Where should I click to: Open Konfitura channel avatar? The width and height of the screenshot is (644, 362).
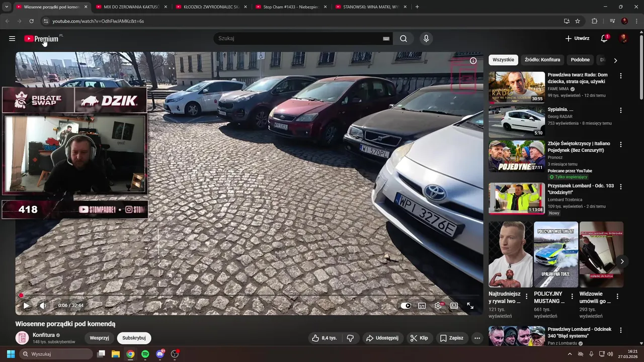click(x=22, y=338)
